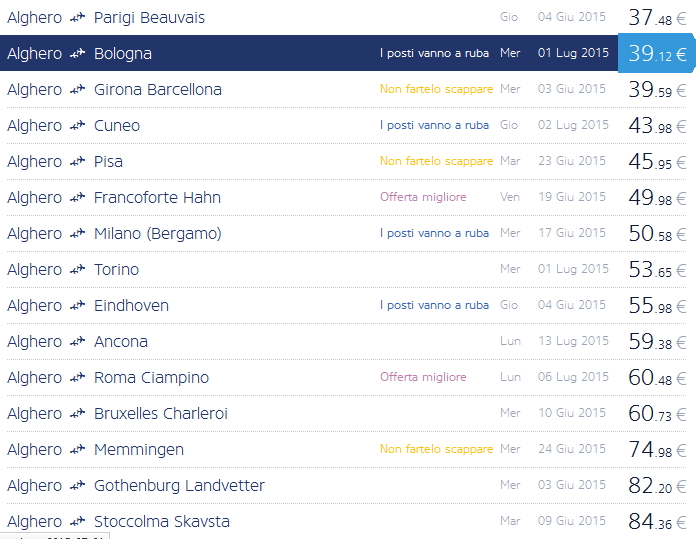
Task: Click the plane icon in Alghero–Bologna row
Action: tap(77, 54)
